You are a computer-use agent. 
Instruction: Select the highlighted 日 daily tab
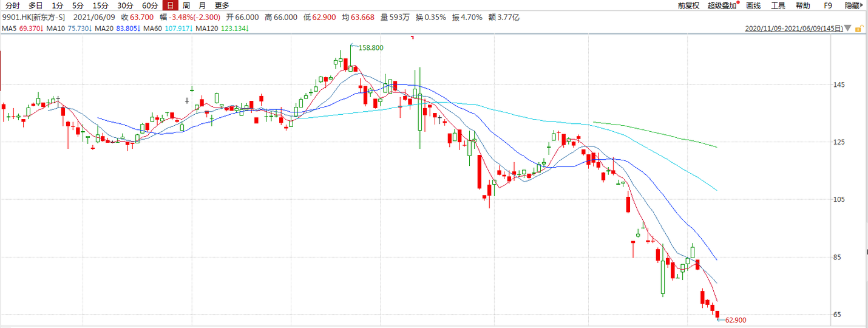tap(171, 5)
